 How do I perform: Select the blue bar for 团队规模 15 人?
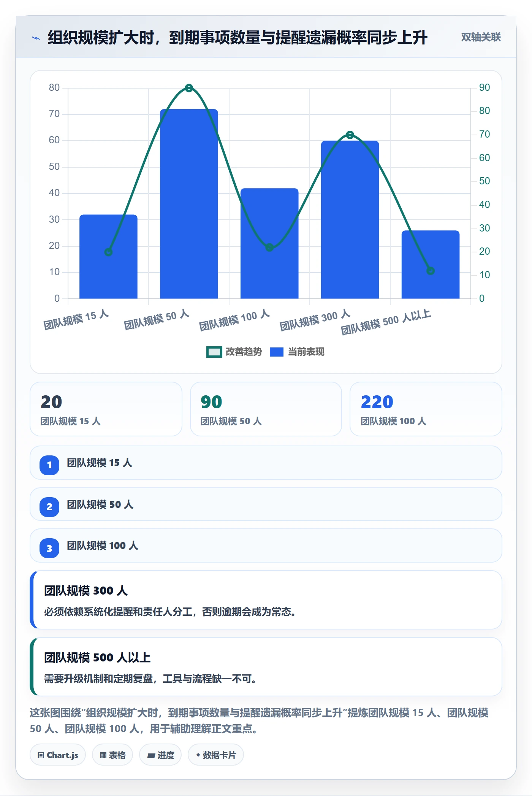(108, 257)
